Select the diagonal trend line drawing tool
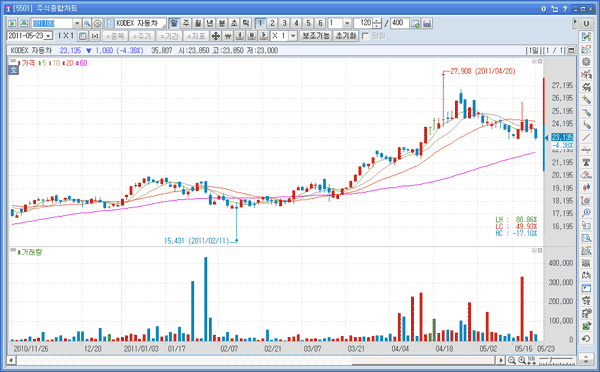 click(586, 137)
